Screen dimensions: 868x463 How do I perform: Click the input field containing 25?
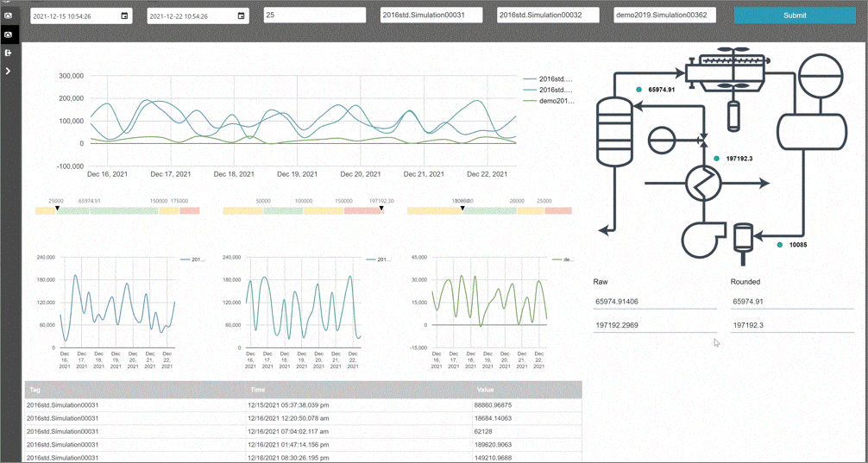[314, 16]
